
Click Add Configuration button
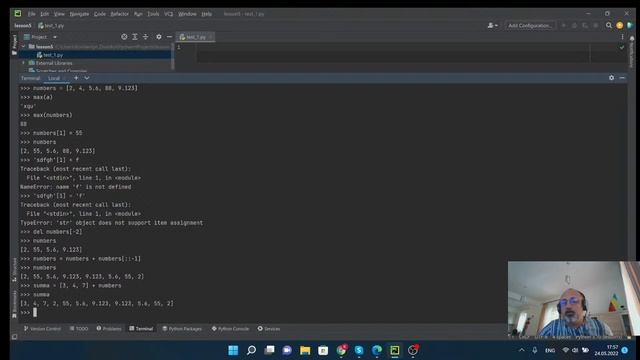[530, 25]
